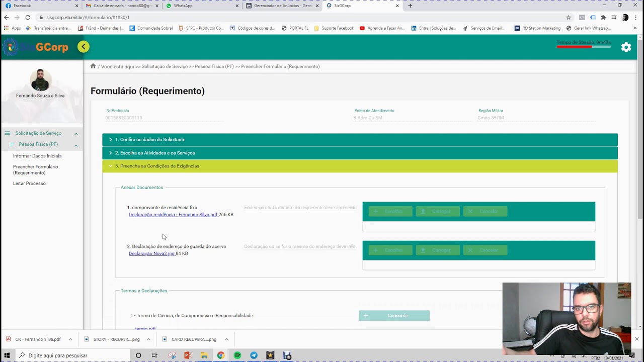Open the film-star app on taskbar
644x362 pixels.
pos(270,355)
